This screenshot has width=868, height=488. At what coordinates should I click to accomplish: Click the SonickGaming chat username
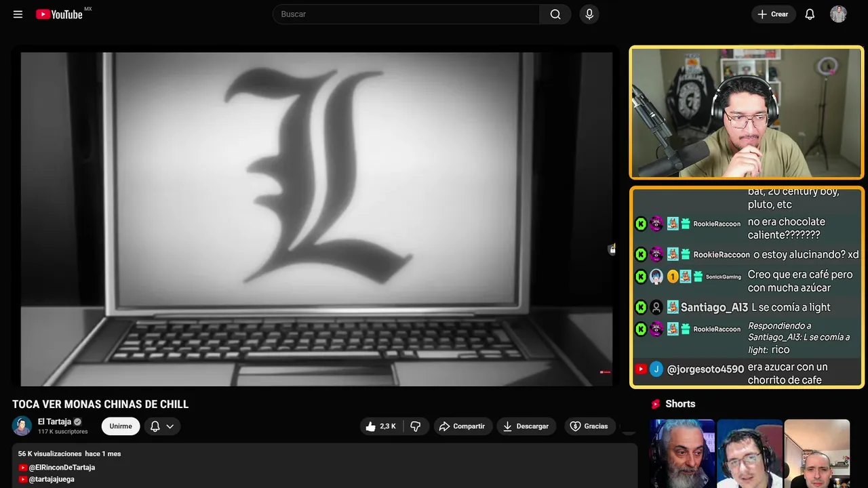coord(724,277)
